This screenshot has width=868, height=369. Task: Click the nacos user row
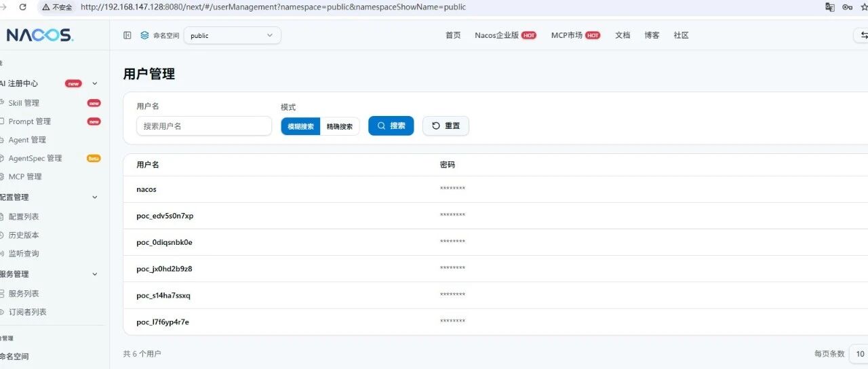coord(495,189)
